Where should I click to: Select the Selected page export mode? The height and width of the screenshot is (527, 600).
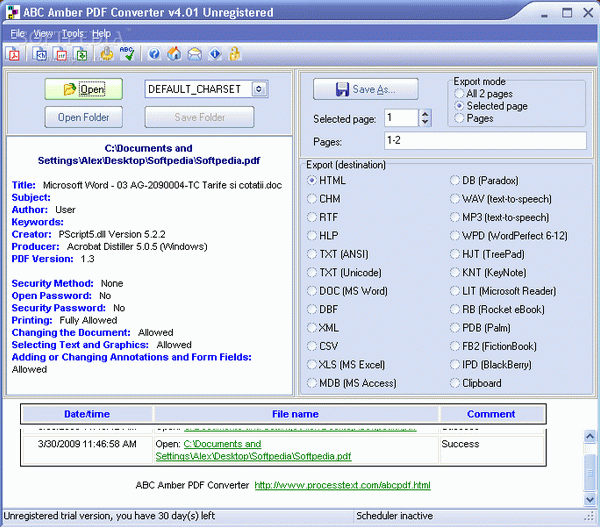click(x=491, y=106)
